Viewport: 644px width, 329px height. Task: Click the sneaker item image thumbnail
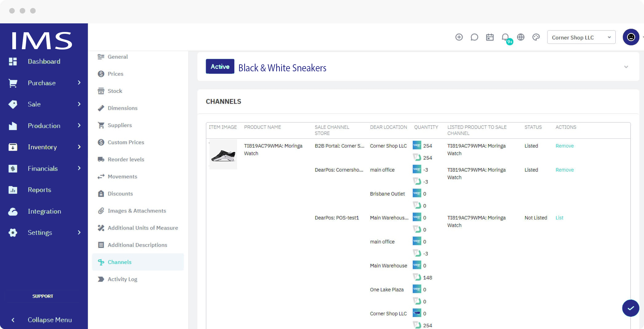pyautogui.click(x=223, y=155)
